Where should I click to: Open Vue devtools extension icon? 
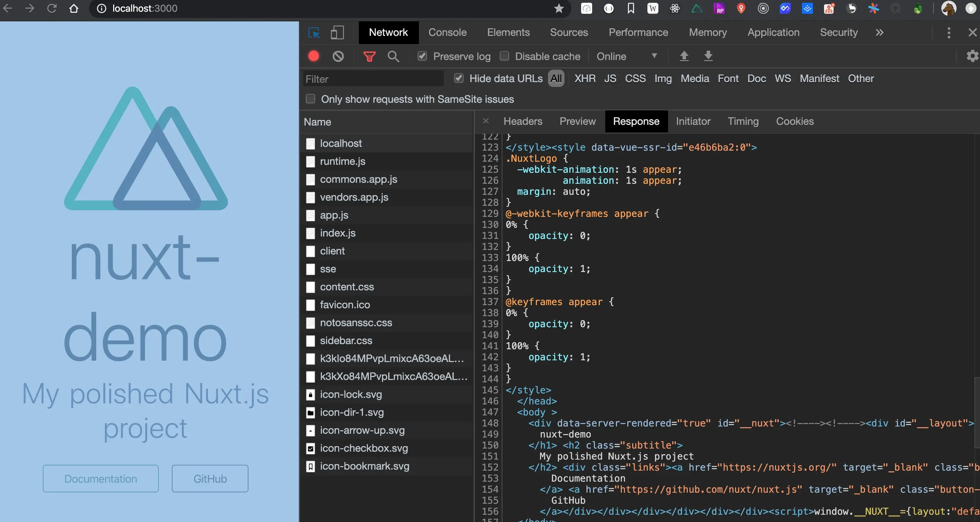point(697,8)
